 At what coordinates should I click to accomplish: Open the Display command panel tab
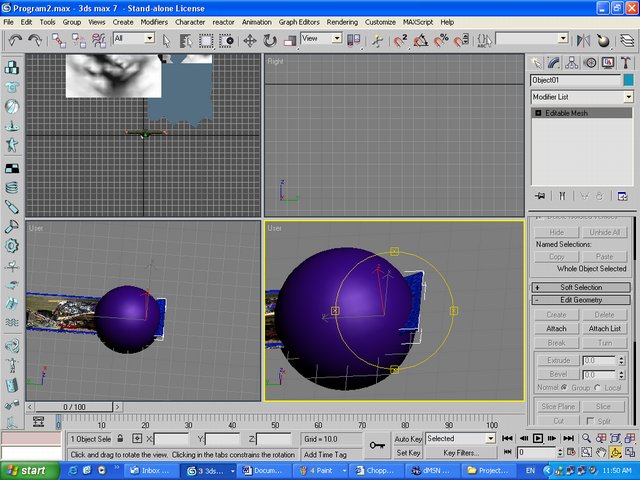click(607, 62)
